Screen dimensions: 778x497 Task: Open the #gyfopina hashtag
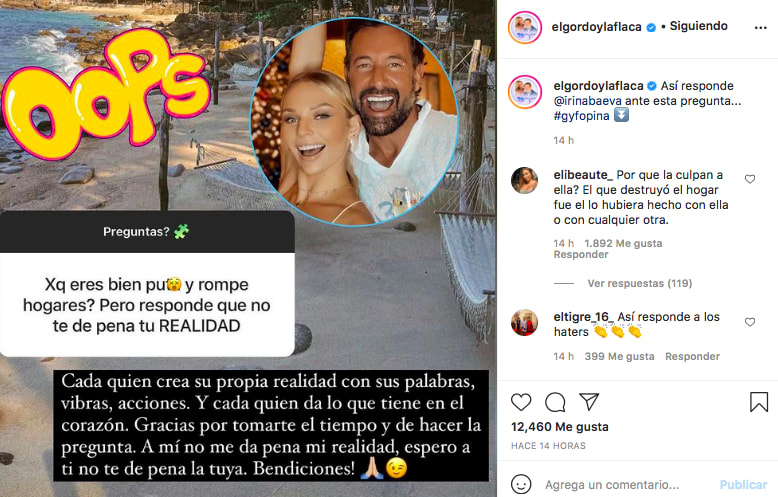tap(581, 116)
